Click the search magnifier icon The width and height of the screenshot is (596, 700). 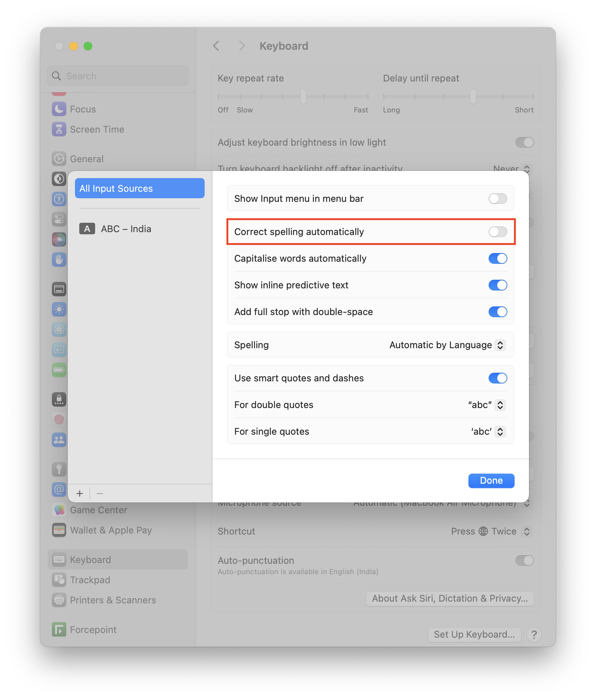point(57,76)
